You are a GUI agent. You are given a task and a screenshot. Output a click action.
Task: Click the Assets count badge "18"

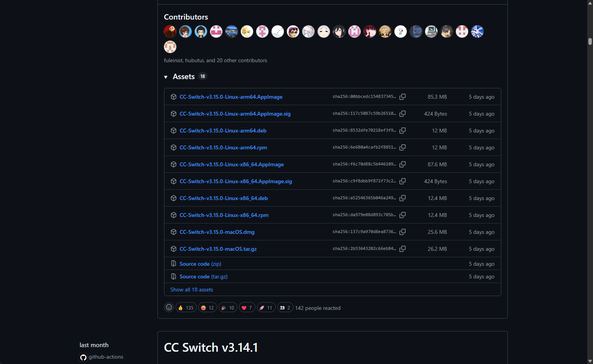click(203, 76)
